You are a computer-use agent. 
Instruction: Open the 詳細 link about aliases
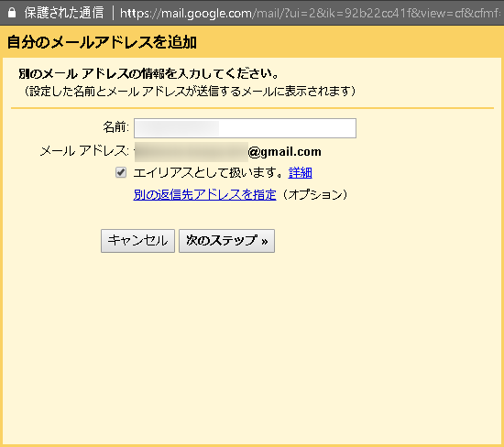point(301,173)
